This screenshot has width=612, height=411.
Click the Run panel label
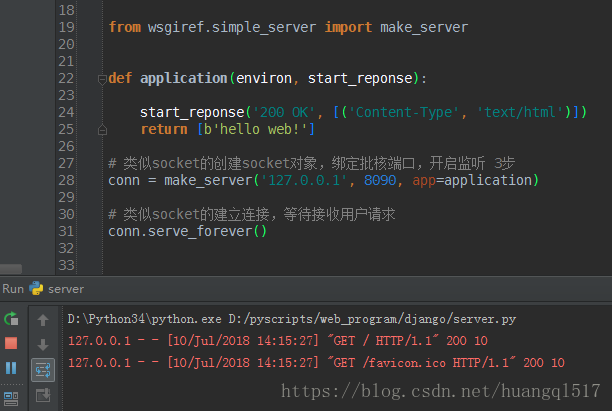point(13,289)
